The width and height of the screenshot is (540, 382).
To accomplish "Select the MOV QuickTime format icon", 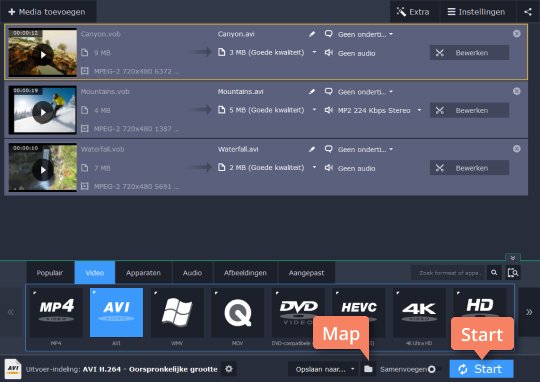I will pyautogui.click(x=238, y=312).
